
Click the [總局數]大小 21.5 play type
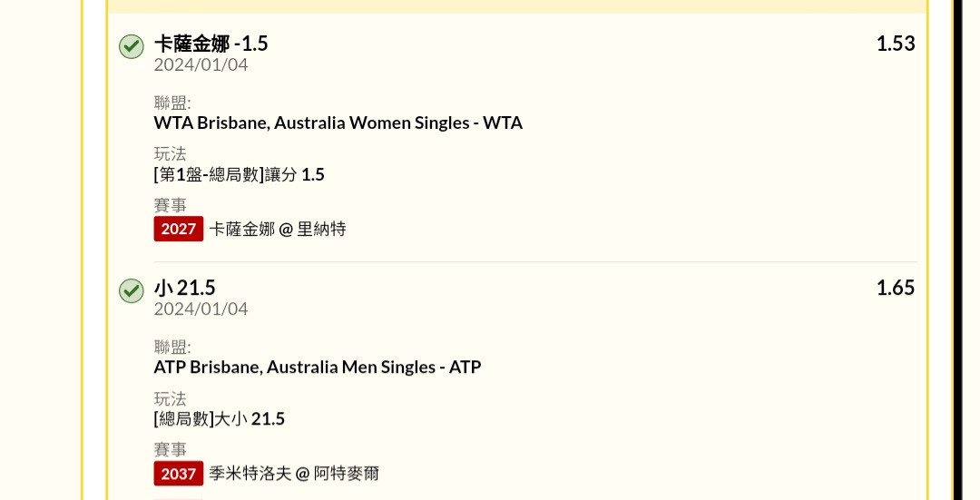pos(219,418)
